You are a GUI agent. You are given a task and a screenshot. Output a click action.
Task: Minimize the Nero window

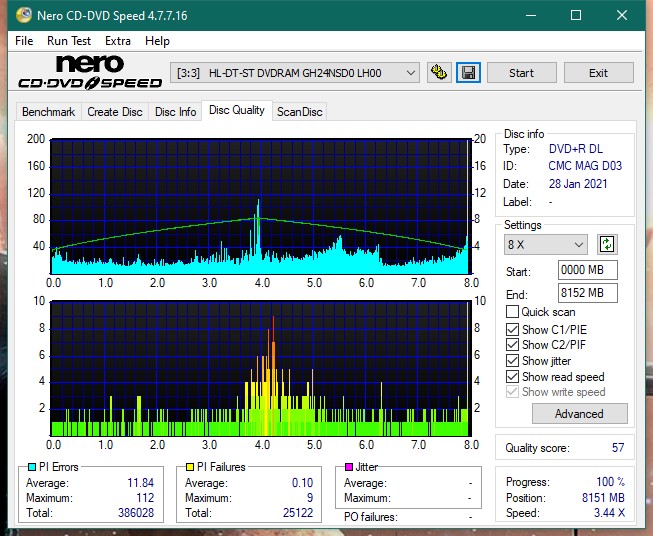pyautogui.click(x=531, y=15)
